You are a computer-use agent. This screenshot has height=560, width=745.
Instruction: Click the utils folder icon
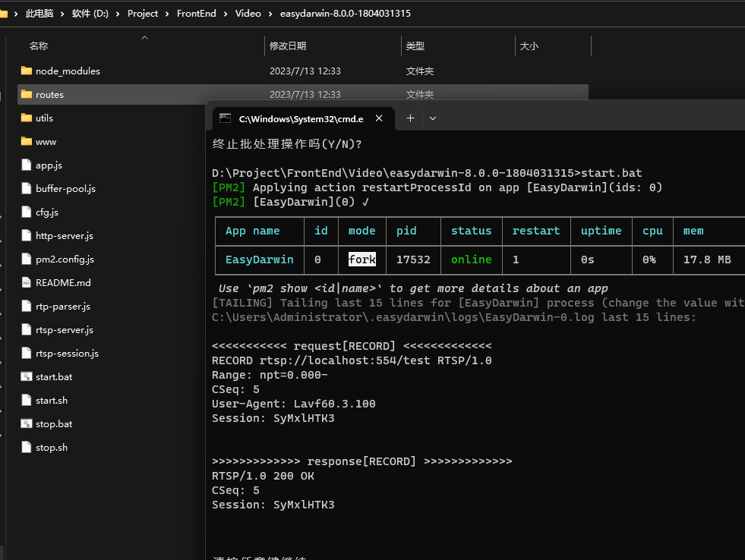27,118
